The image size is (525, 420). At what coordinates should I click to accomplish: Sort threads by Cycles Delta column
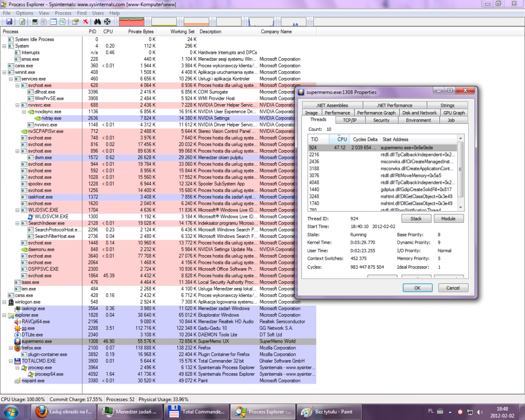[365, 140]
